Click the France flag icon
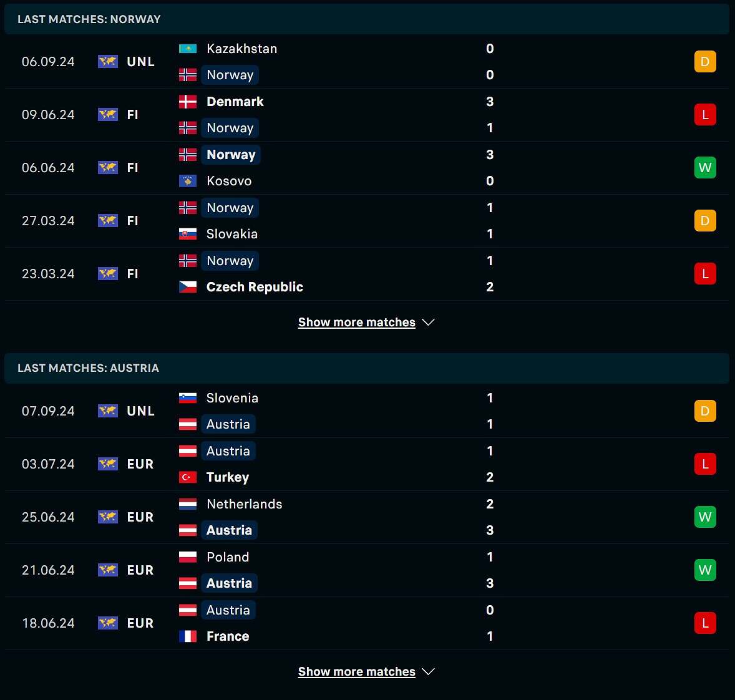This screenshot has height=700, width=735. point(188,636)
